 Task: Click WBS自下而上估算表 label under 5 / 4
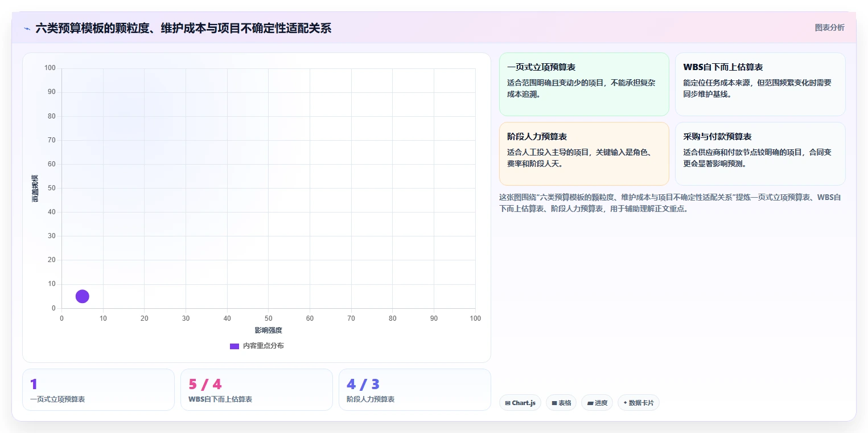point(220,399)
